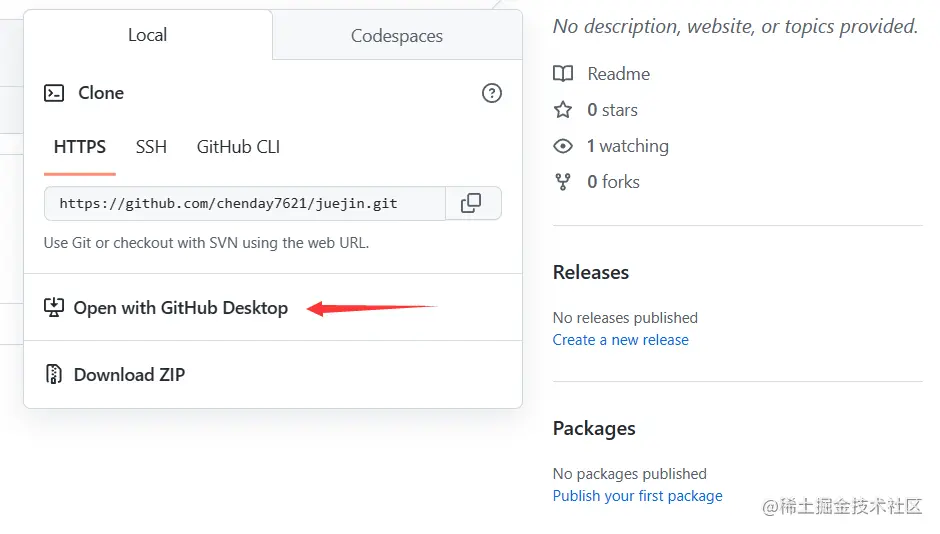Image resolution: width=940 pixels, height=534 pixels.
Task: Select the HTTPS clone option
Action: pyautogui.click(x=80, y=147)
